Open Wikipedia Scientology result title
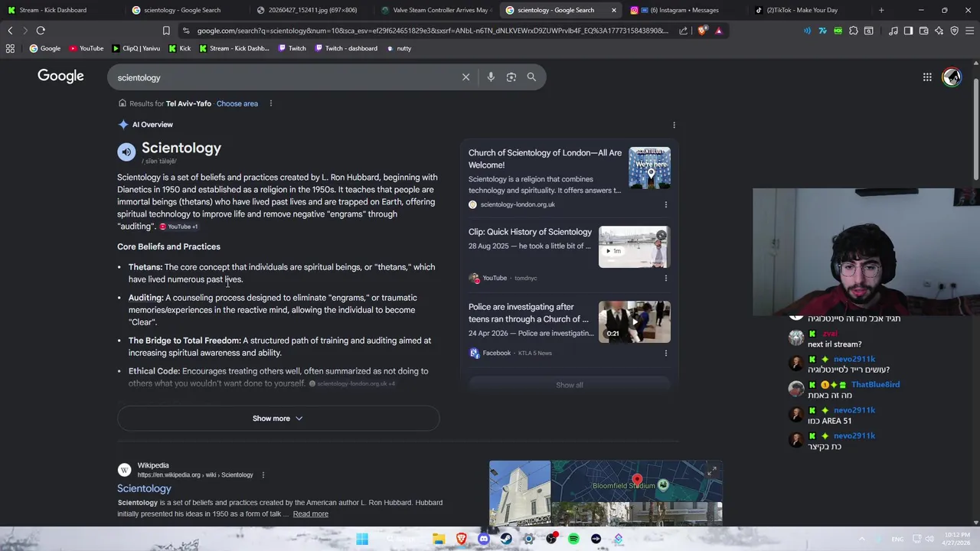This screenshot has height=551, width=980. pos(144,488)
